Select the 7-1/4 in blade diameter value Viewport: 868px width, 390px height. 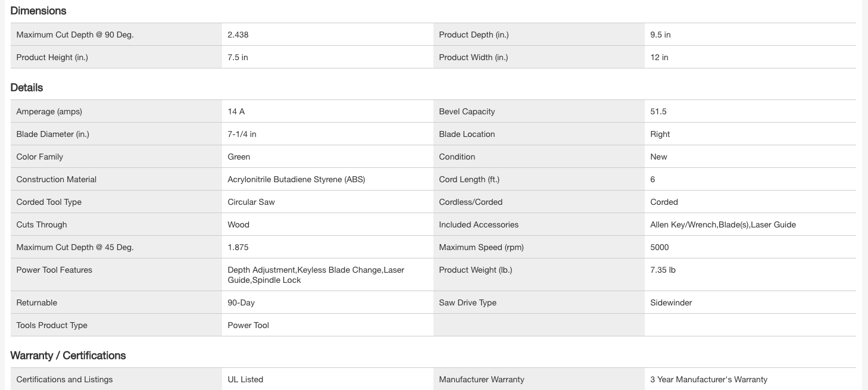click(x=242, y=134)
